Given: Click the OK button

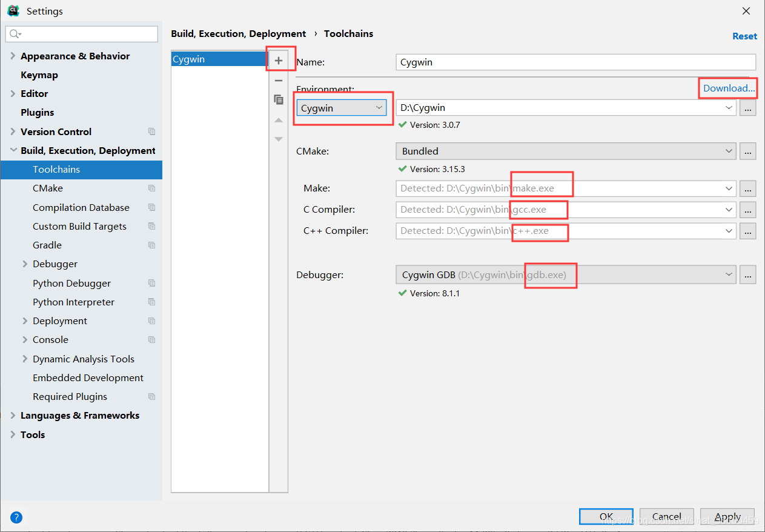Looking at the screenshot, I should click(606, 517).
